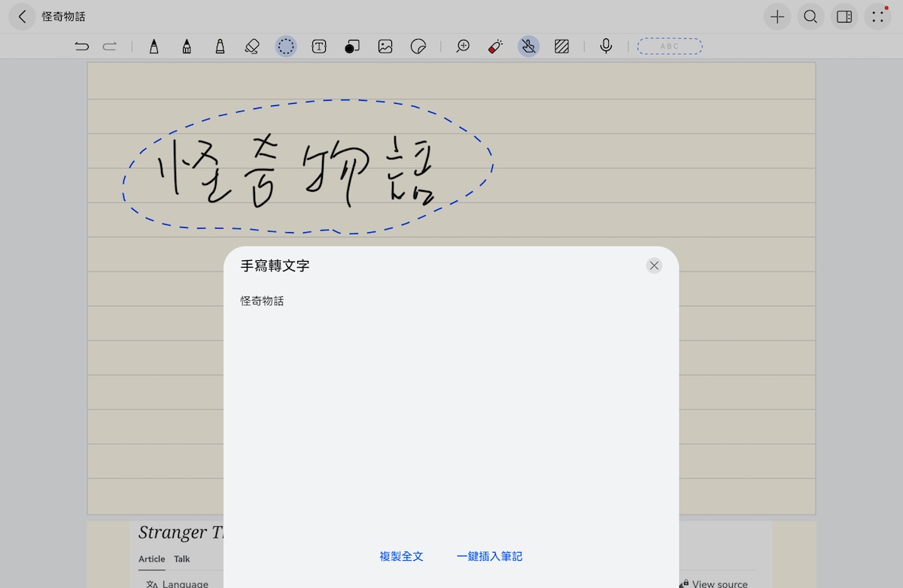Insert an image from toolbar
The image size is (903, 588).
pyautogui.click(x=385, y=47)
